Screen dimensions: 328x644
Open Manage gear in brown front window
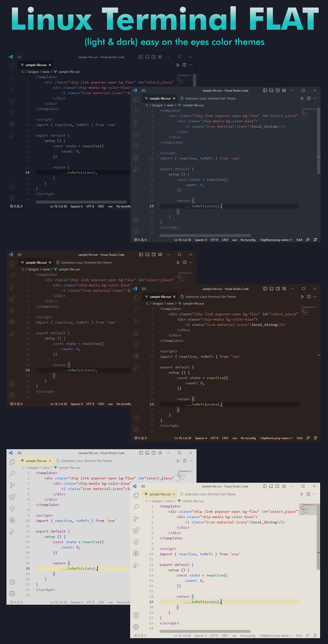click(x=136, y=430)
